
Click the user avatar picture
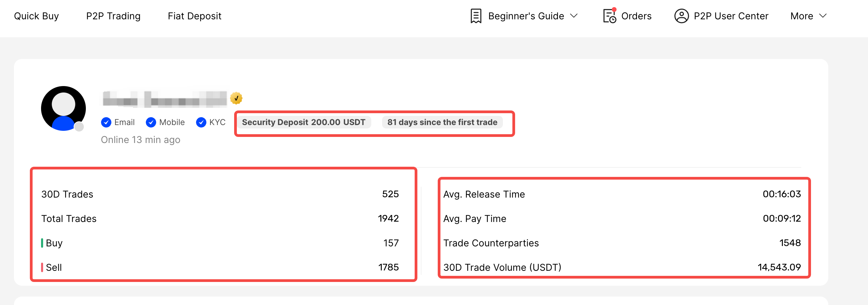click(x=63, y=108)
